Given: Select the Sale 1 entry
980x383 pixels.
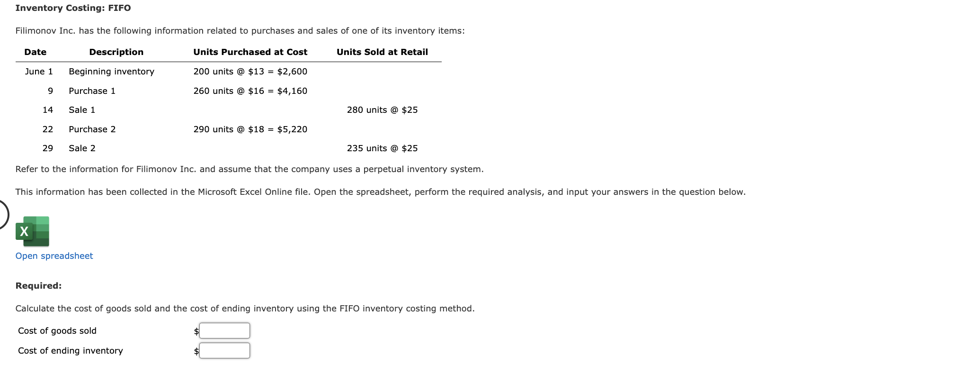Looking at the screenshot, I should [x=81, y=109].
